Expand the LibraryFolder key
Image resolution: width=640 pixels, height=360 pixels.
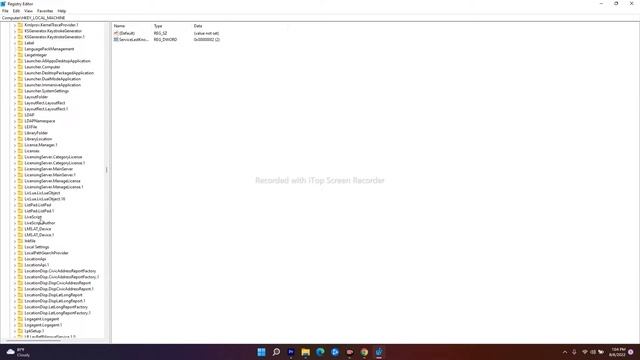[x=15, y=133]
